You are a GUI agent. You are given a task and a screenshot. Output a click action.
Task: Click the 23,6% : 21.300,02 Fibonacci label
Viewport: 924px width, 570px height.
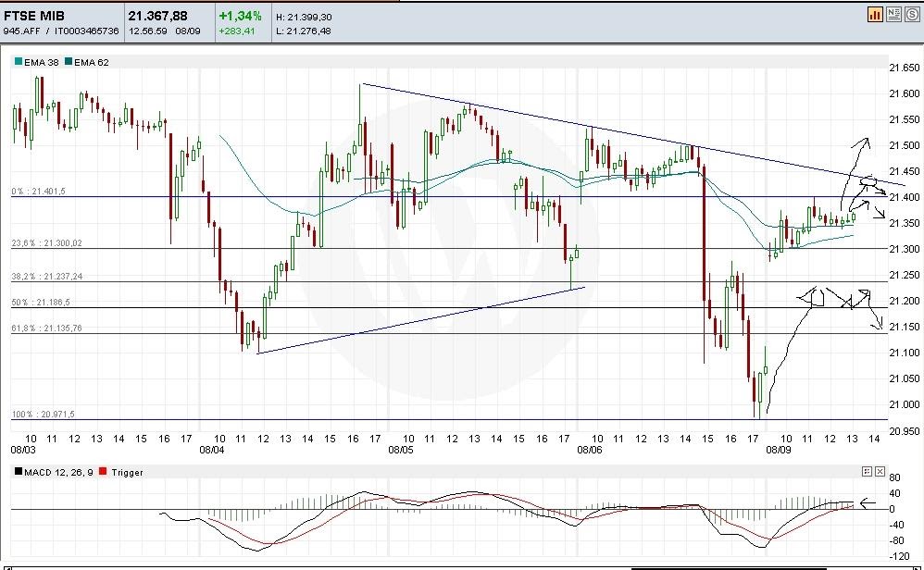pos(46,243)
